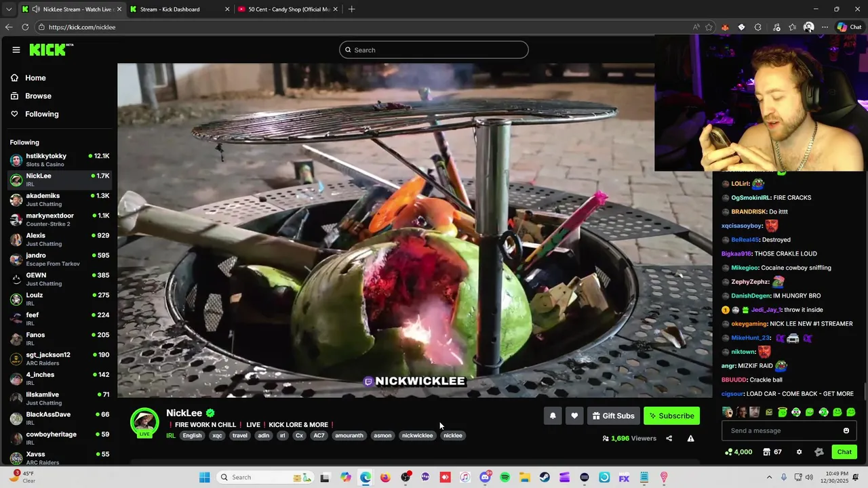Open the Favorites list icon
868x488 pixels.
(792, 27)
